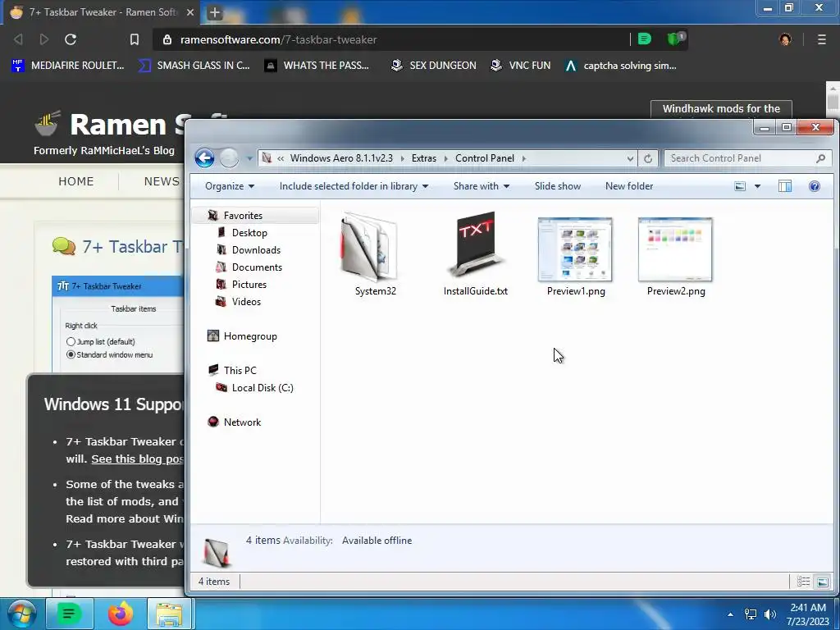Bookmark the page in the browser
The width and height of the screenshot is (840, 630).
(x=134, y=39)
